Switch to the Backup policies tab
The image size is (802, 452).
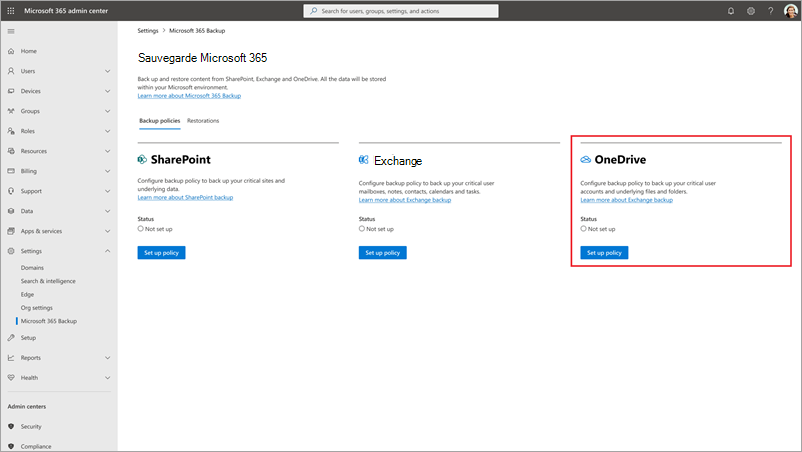[x=160, y=121]
